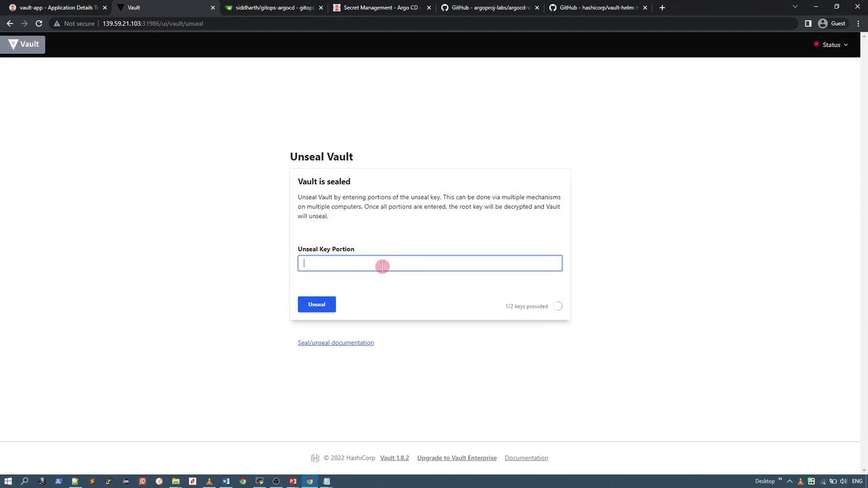This screenshot has width=868, height=488.
Task: Close the hashicorp/vault-helm tab
Action: pyautogui.click(x=645, y=7)
